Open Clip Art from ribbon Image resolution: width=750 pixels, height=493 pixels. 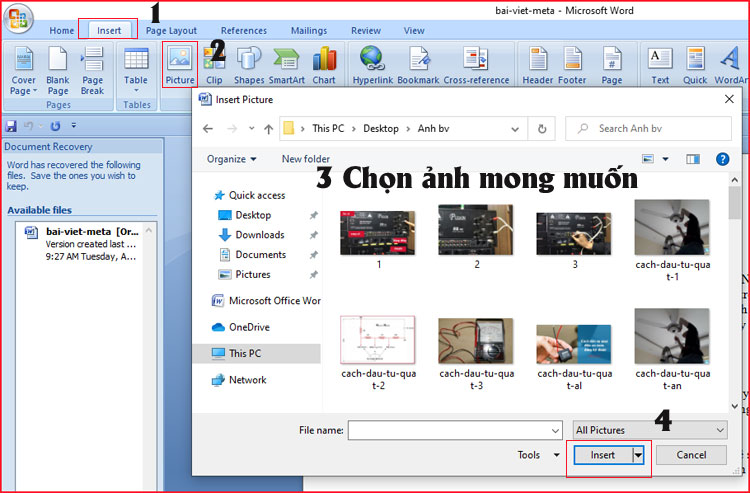[214, 65]
